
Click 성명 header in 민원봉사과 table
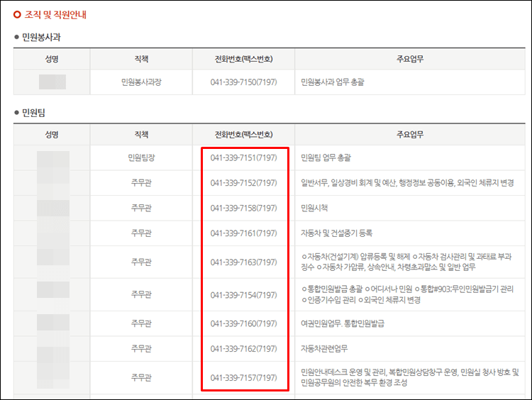[52, 59]
